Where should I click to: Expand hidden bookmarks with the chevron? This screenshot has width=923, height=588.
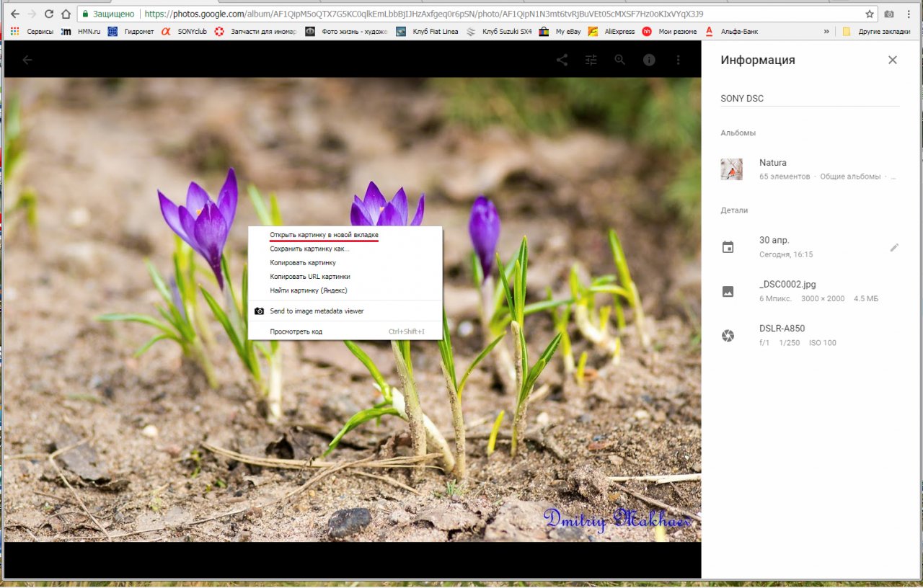(826, 32)
